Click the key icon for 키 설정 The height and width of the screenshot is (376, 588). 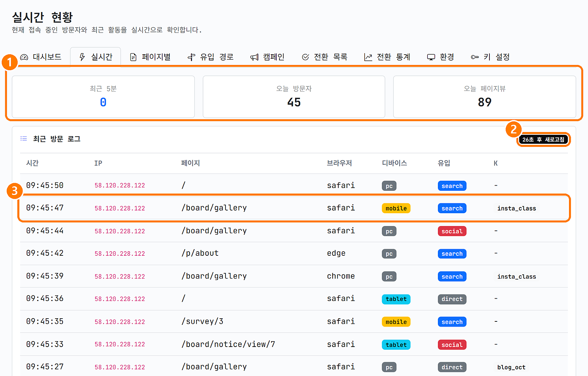(x=475, y=57)
